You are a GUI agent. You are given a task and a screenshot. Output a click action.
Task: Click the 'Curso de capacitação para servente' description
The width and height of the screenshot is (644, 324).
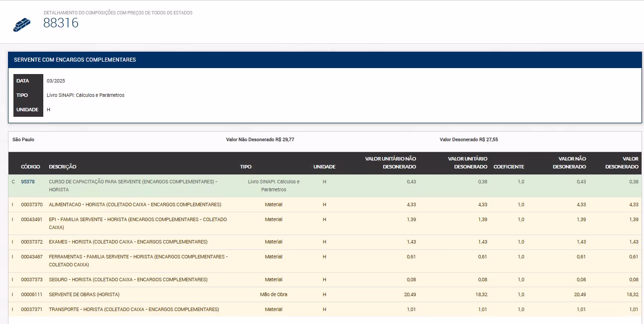[x=133, y=186]
